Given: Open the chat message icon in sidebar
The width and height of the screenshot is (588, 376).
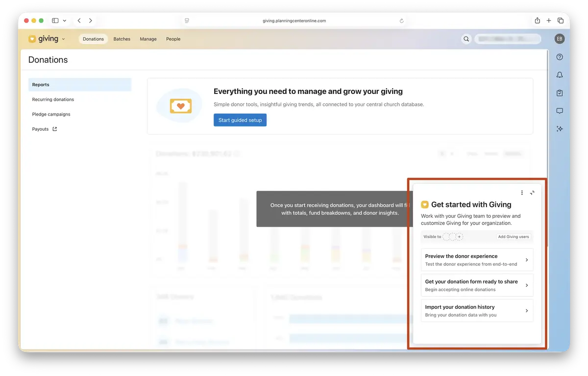Looking at the screenshot, I should 560,111.
